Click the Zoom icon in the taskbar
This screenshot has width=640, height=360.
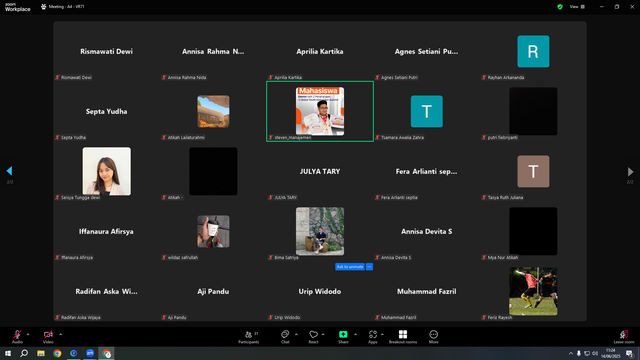[90, 353]
